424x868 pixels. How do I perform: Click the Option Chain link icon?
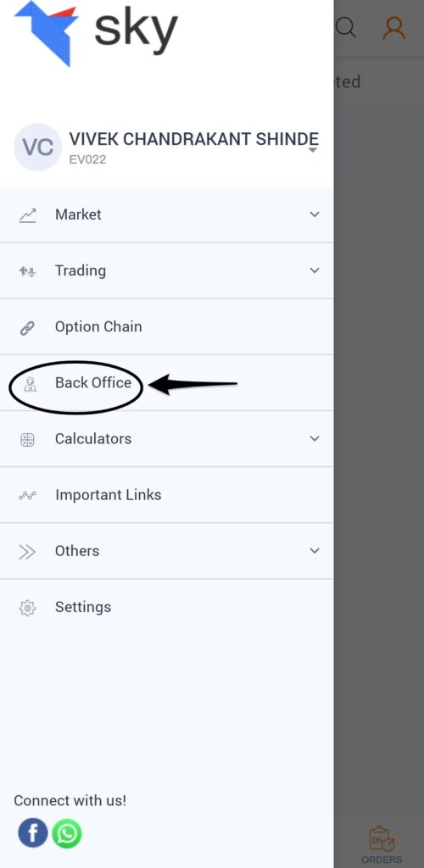[x=27, y=328]
